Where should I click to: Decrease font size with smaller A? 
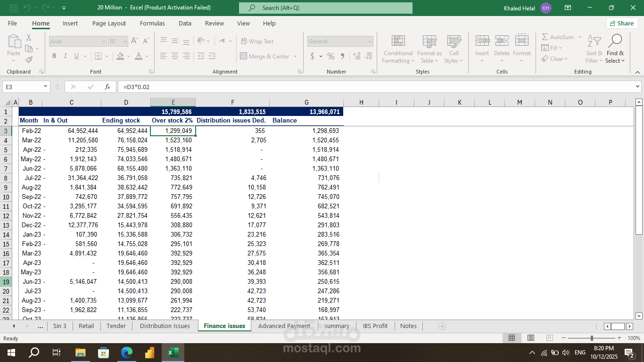click(146, 41)
